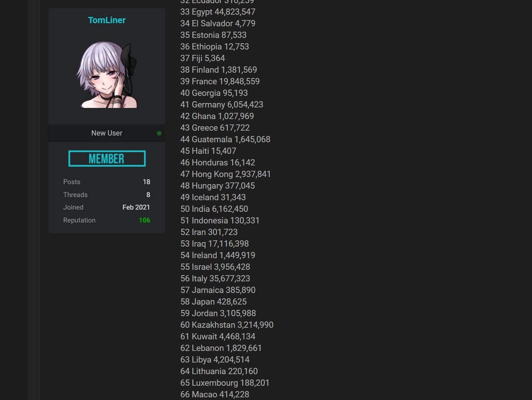Click TomLiner's anime avatar image
Viewport: 532px width, 400px height.
click(107, 75)
